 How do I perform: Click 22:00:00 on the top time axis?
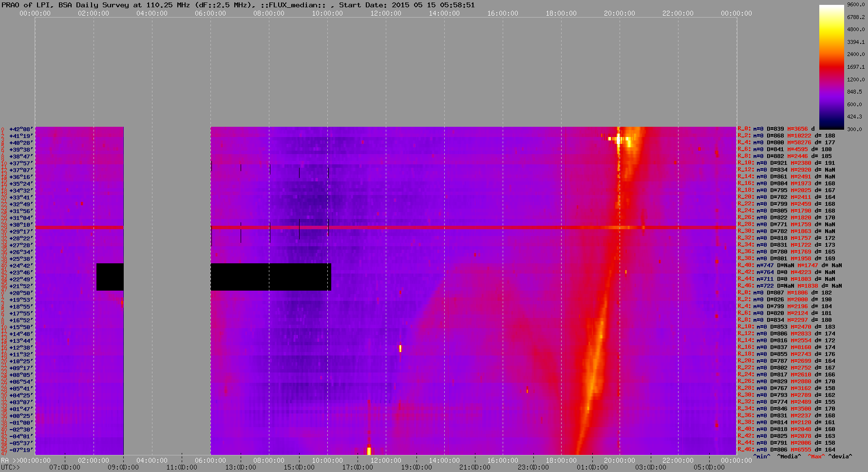(x=678, y=13)
